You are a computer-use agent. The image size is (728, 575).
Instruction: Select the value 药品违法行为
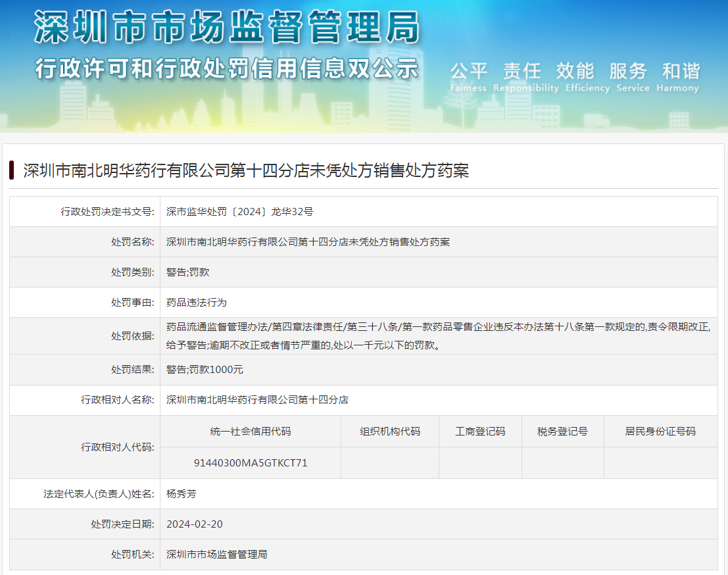[197, 303]
